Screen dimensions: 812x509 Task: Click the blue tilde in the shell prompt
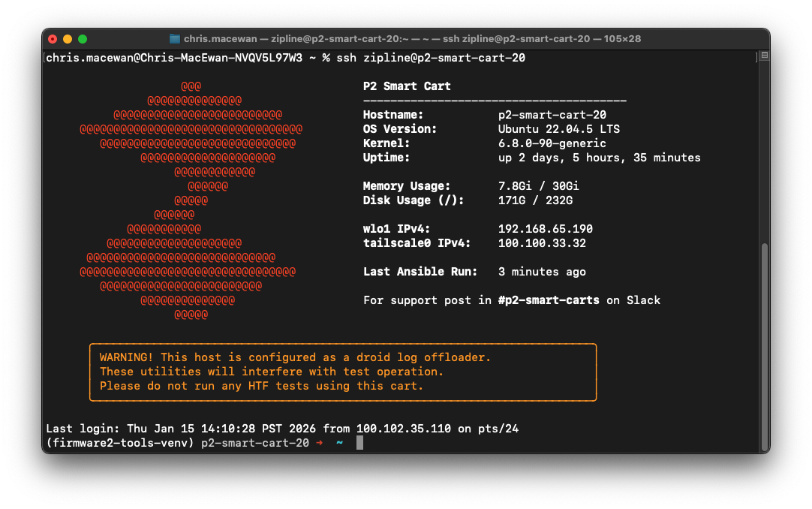(340, 443)
